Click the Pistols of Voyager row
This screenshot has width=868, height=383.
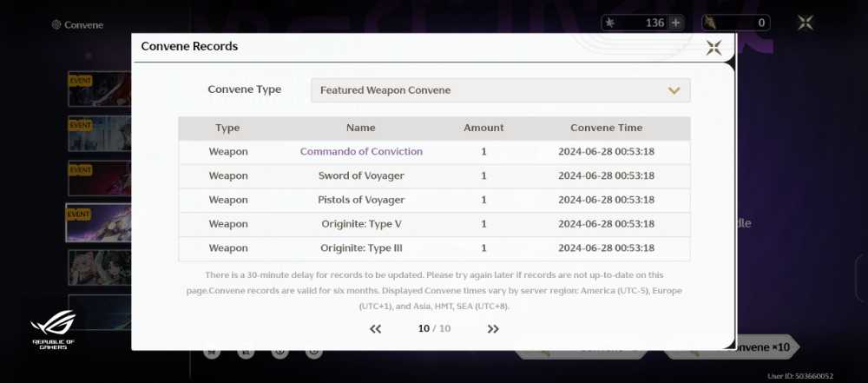(x=434, y=200)
